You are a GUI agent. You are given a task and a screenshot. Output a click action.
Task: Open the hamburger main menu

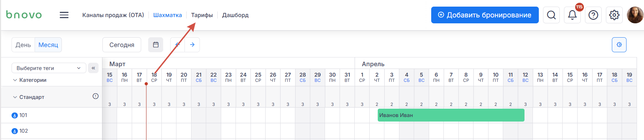pyautogui.click(x=64, y=15)
